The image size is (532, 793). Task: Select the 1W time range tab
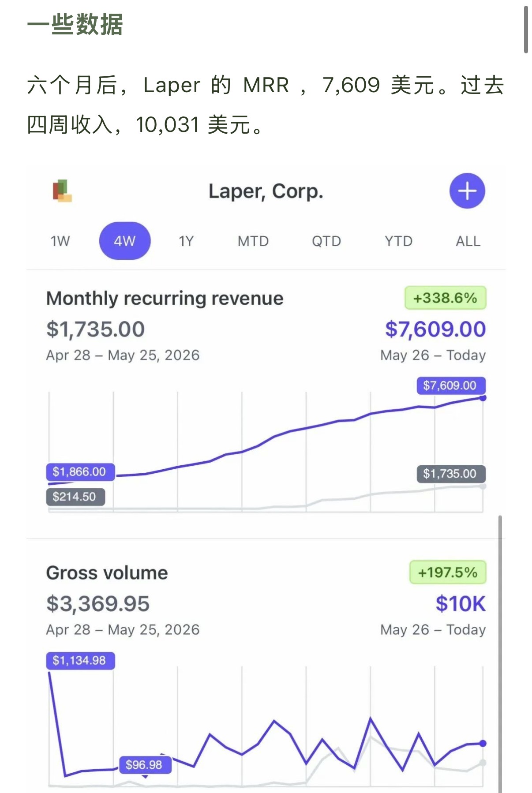point(60,241)
